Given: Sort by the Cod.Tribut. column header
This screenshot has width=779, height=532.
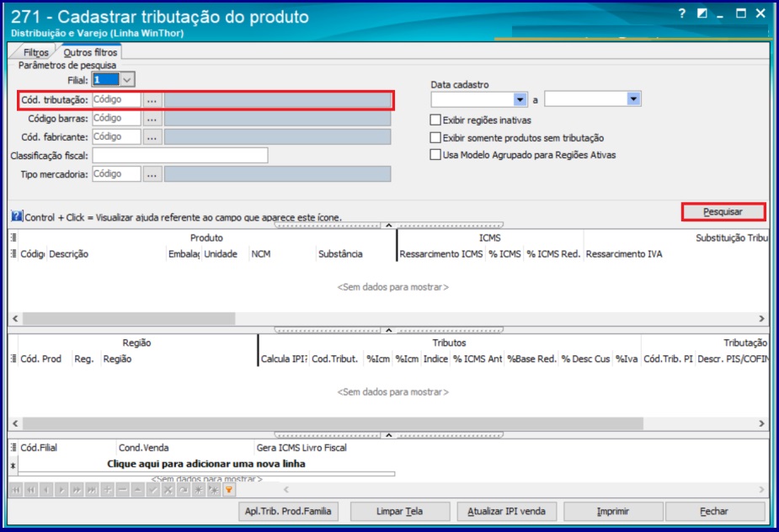Looking at the screenshot, I should tap(335, 359).
